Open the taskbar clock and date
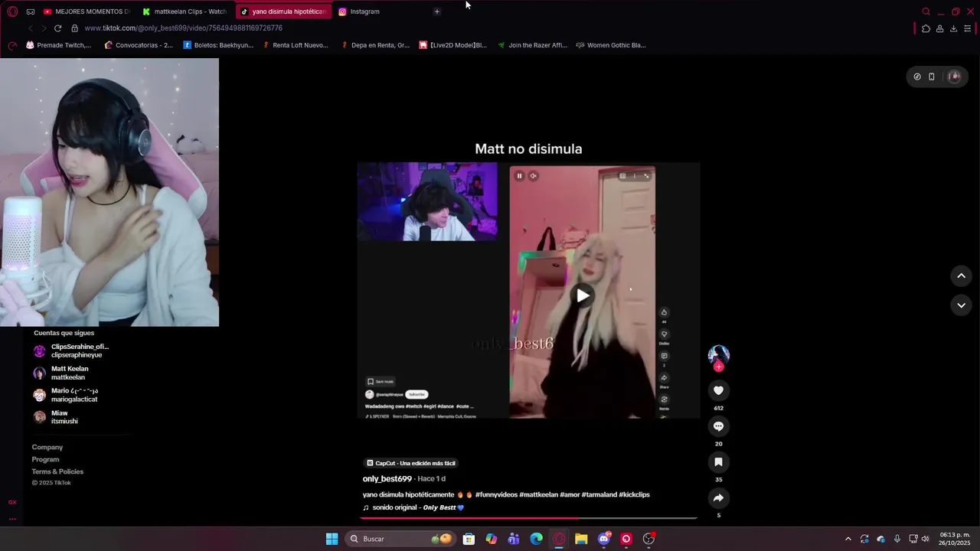This screenshot has width=980, height=551. [955, 539]
